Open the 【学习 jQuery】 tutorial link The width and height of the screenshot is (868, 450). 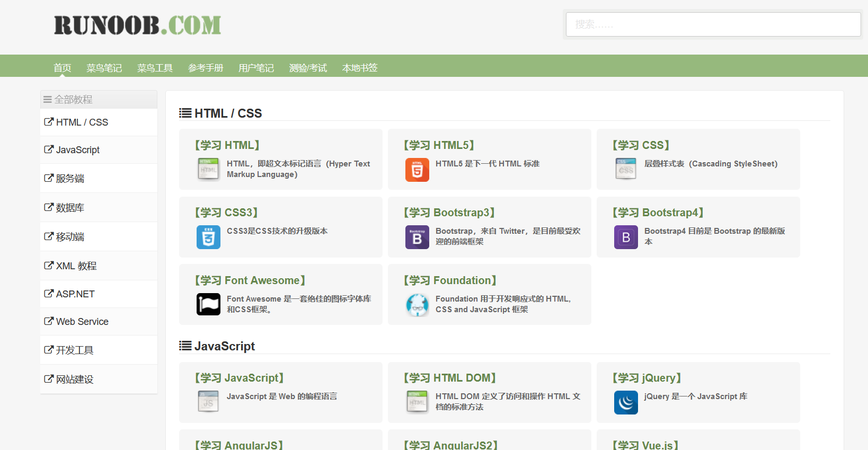coord(647,378)
